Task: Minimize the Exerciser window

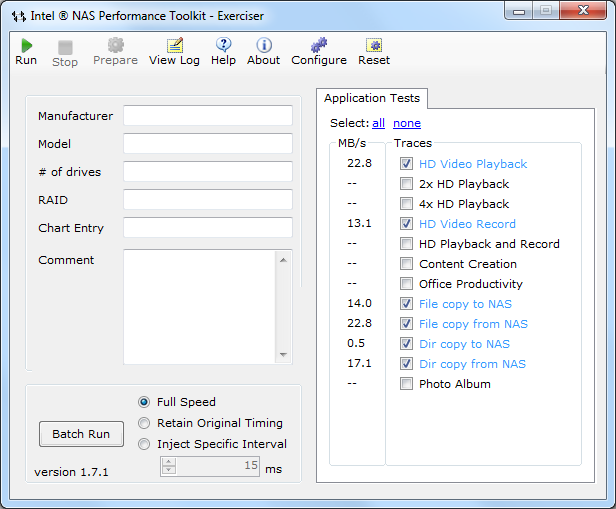Action: pyautogui.click(x=519, y=11)
